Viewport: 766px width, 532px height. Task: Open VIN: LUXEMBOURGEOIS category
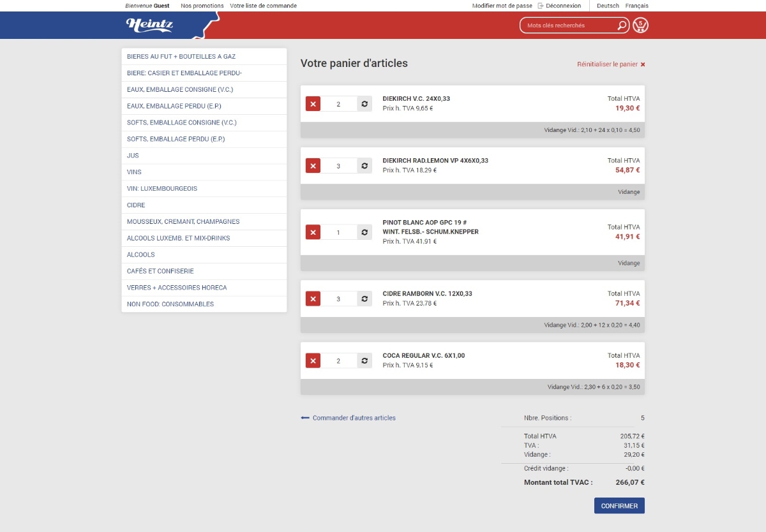pos(204,189)
